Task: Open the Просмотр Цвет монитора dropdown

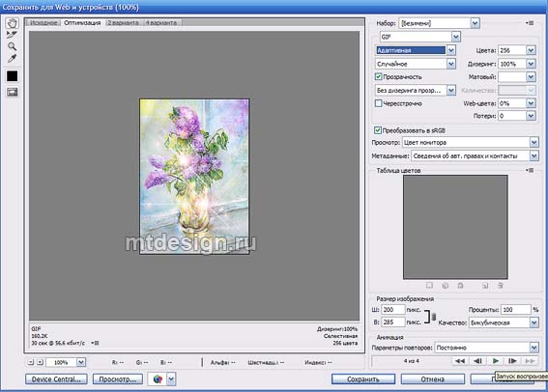Action: [534, 143]
